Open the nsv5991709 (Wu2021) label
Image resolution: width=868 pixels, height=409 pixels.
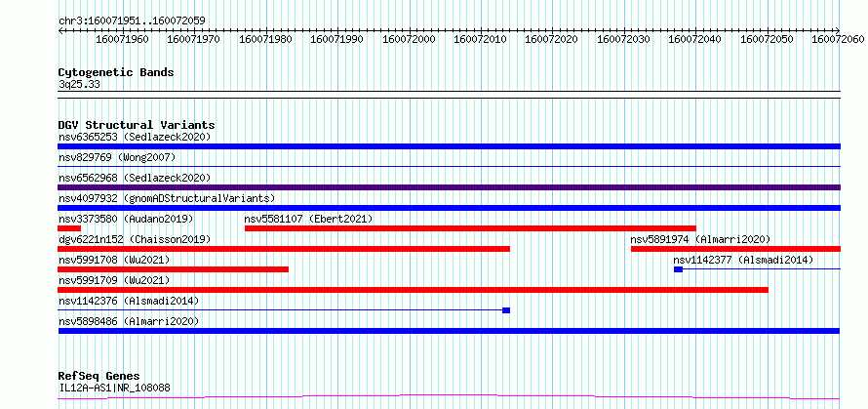114,280
